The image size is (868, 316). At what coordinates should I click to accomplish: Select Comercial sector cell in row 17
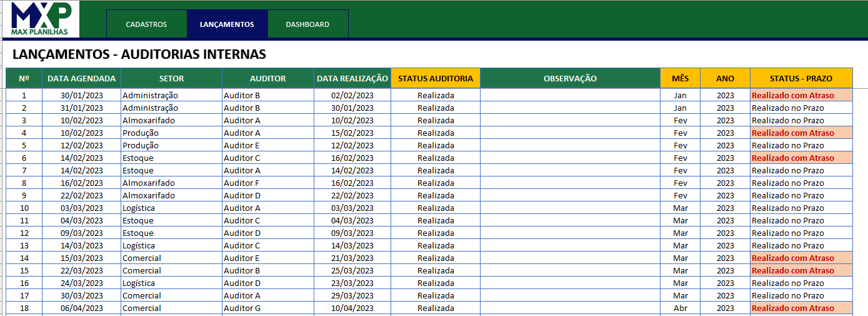point(172,295)
